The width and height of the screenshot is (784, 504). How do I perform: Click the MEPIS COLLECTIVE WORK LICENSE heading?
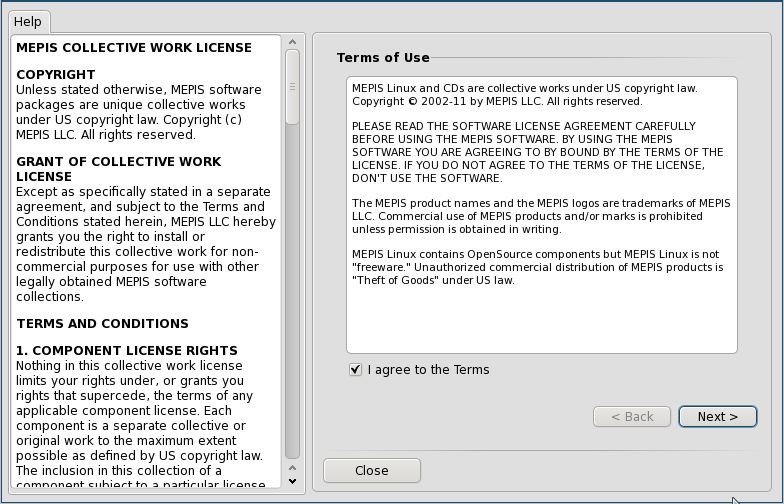pos(134,48)
